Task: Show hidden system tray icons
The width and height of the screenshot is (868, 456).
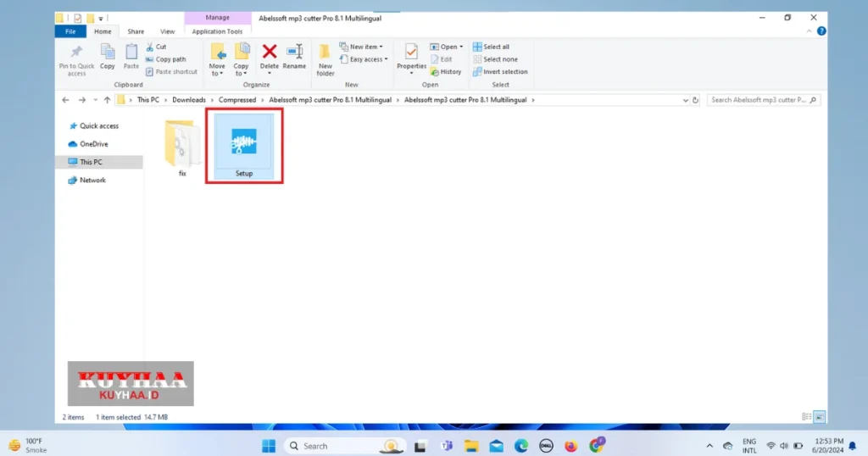Action: click(x=709, y=446)
